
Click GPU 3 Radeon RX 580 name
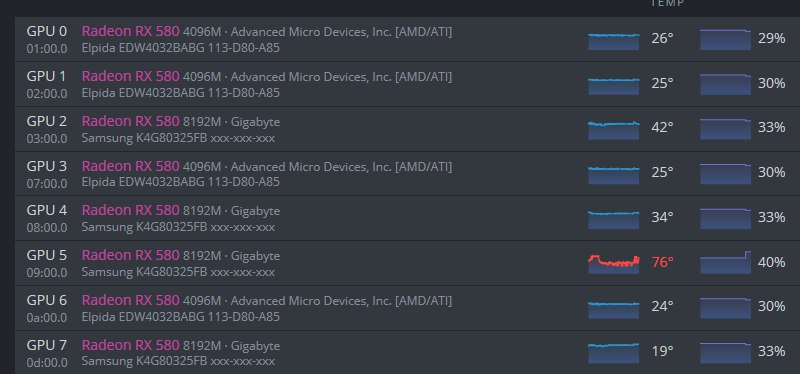(x=131, y=166)
